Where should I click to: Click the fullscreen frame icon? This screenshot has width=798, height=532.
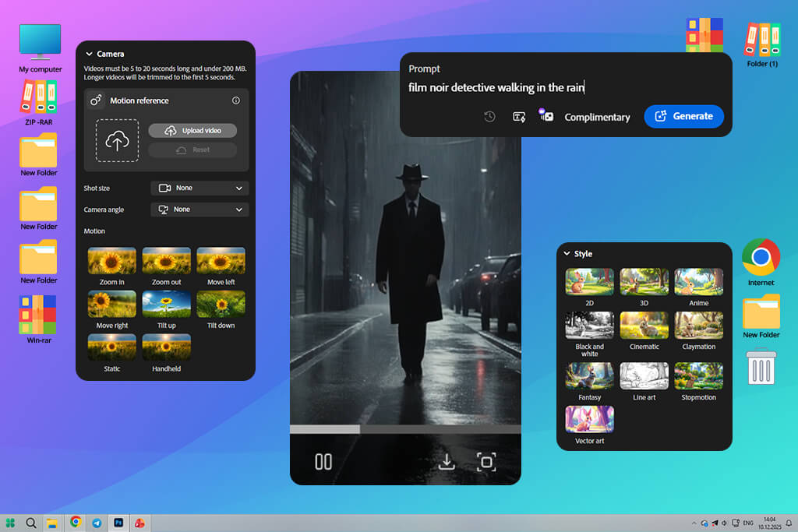pos(486,462)
